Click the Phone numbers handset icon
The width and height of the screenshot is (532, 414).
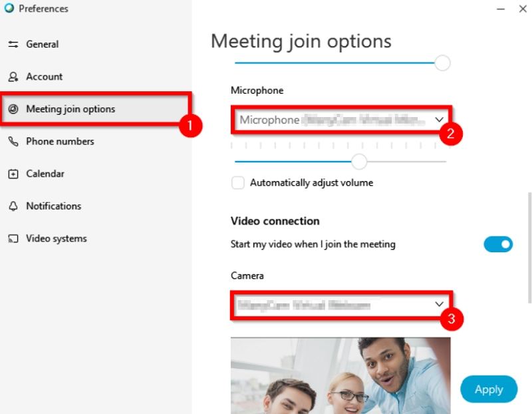click(13, 141)
